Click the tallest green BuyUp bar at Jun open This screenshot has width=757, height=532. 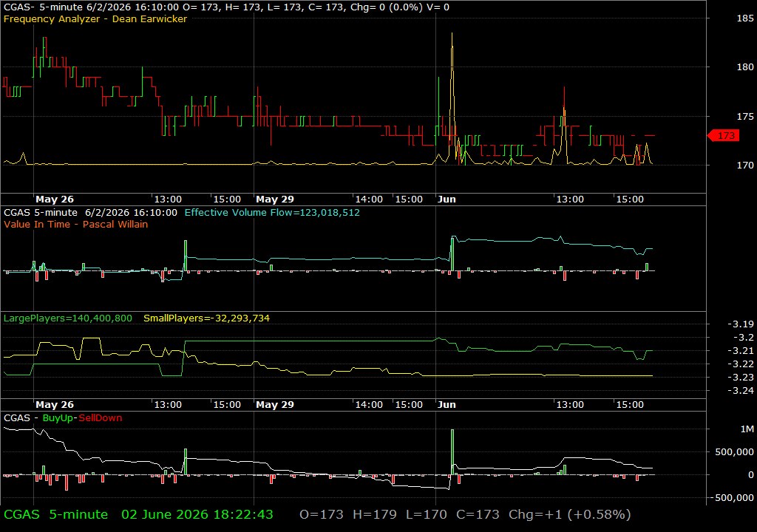452,452
